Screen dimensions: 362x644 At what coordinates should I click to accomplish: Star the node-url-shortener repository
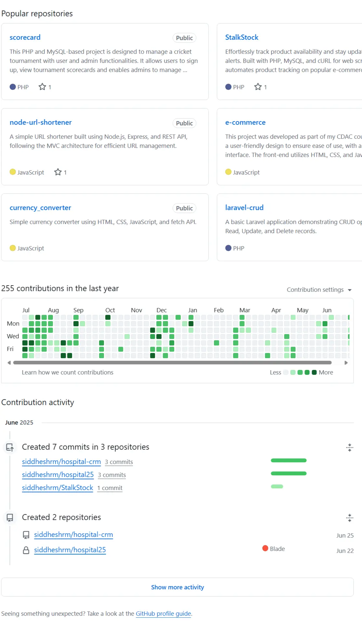[58, 172]
